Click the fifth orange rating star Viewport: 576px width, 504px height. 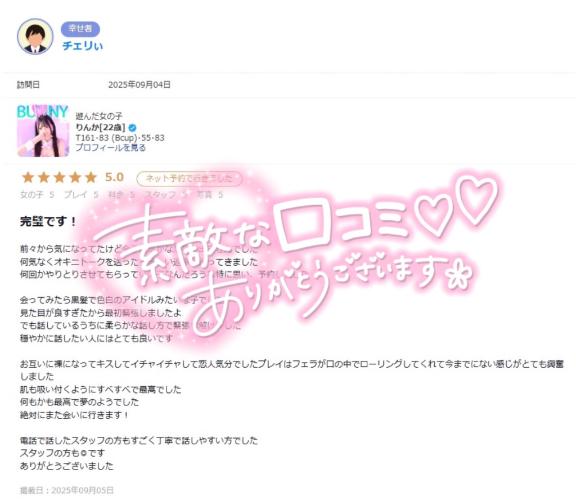coord(91,178)
